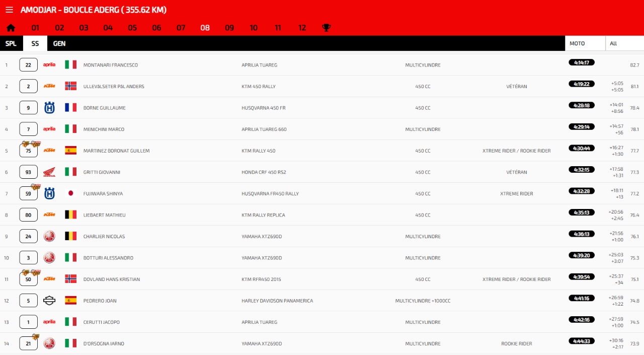Click bib number 22 box
The width and height of the screenshot is (644, 355).
click(x=28, y=65)
